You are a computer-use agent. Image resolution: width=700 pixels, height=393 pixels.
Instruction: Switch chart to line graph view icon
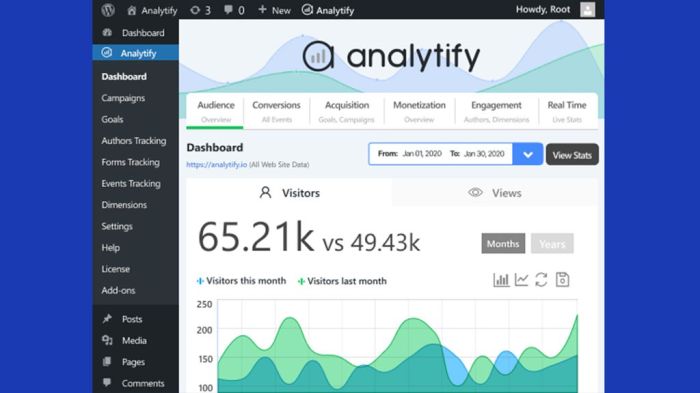point(521,280)
